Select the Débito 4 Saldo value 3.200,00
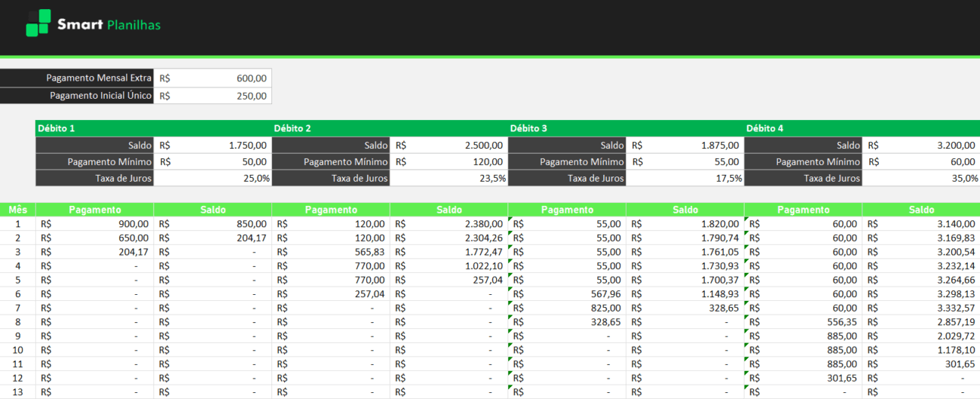 point(920,146)
